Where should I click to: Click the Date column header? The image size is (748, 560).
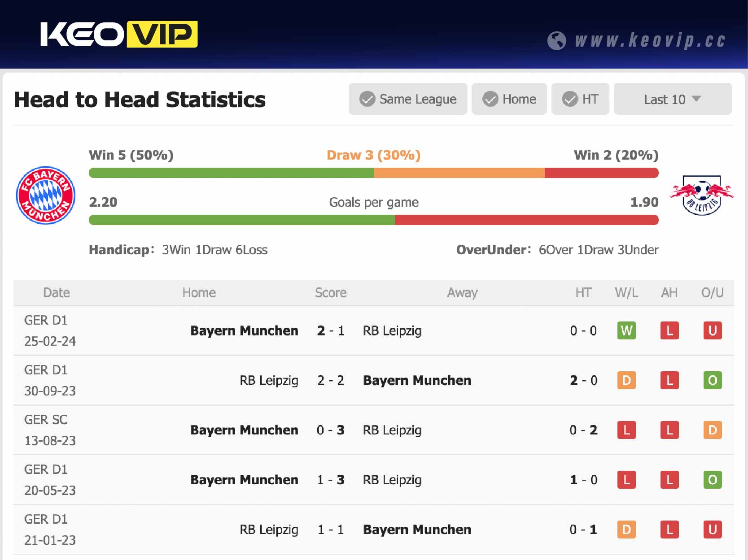tap(57, 293)
